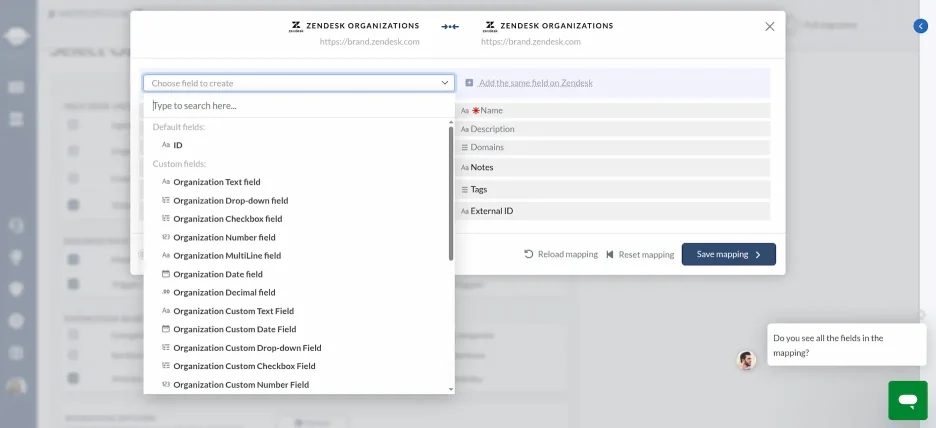Click the scroll-down arrow of the dropdown list

pyautogui.click(x=451, y=390)
